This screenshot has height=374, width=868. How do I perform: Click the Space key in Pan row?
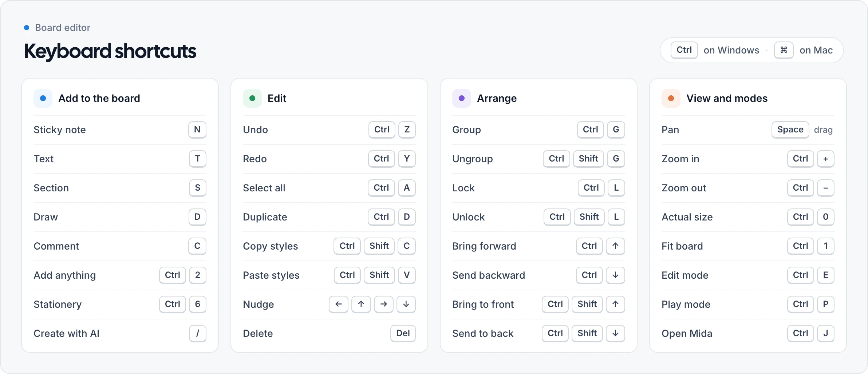[x=790, y=130]
